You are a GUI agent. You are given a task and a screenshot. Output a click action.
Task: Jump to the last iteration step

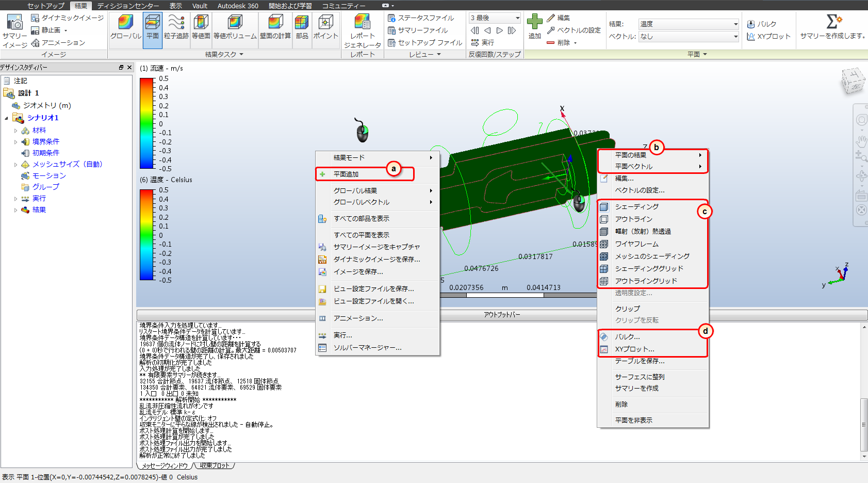click(x=512, y=30)
